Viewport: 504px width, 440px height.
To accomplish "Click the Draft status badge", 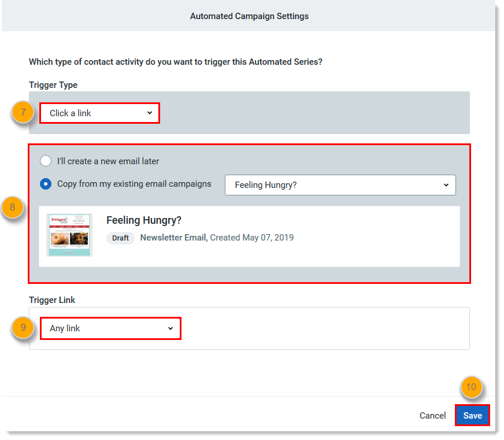I will (x=120, y=238).
